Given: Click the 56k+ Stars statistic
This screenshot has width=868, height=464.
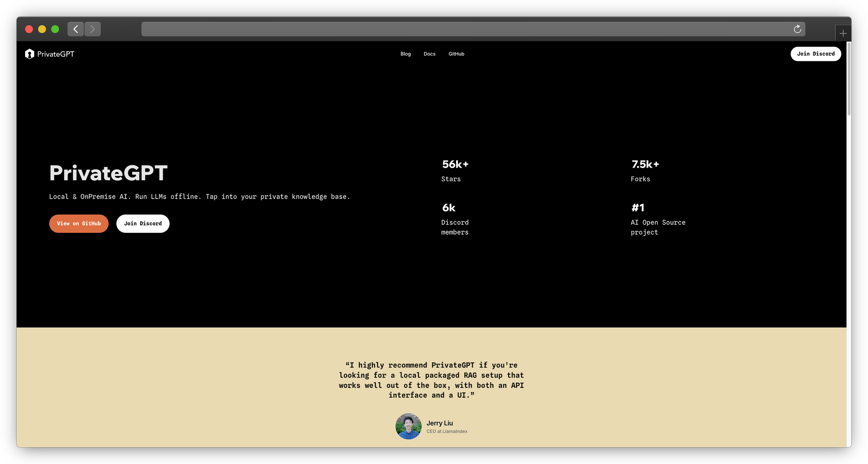Looking at the screenshot, I should point(455,171).
